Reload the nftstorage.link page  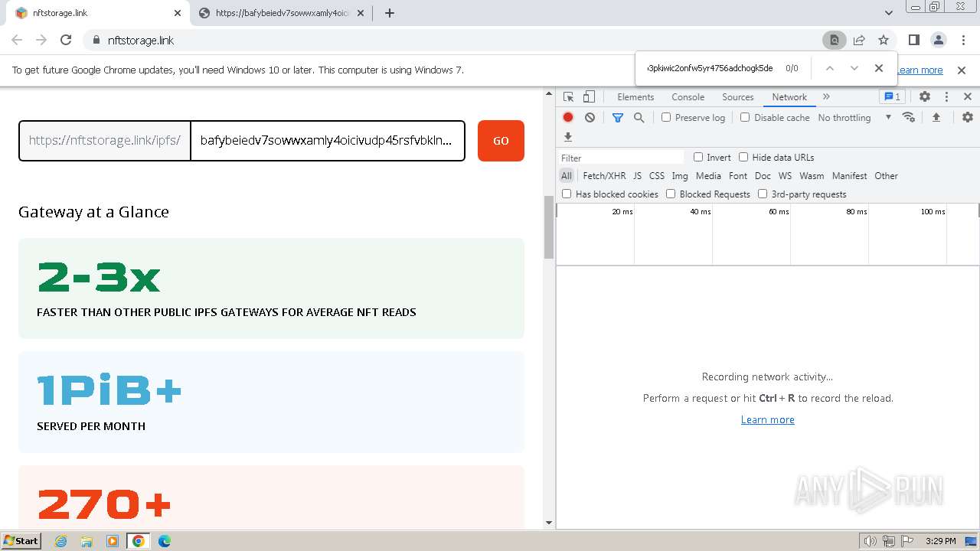tap(66, 40)
